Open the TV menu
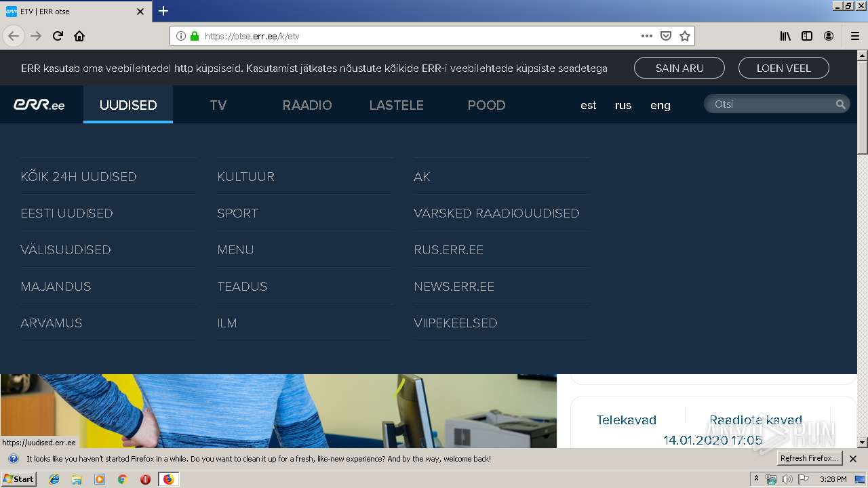This screenshot has width=868, height=488. (x=218, y=104)
